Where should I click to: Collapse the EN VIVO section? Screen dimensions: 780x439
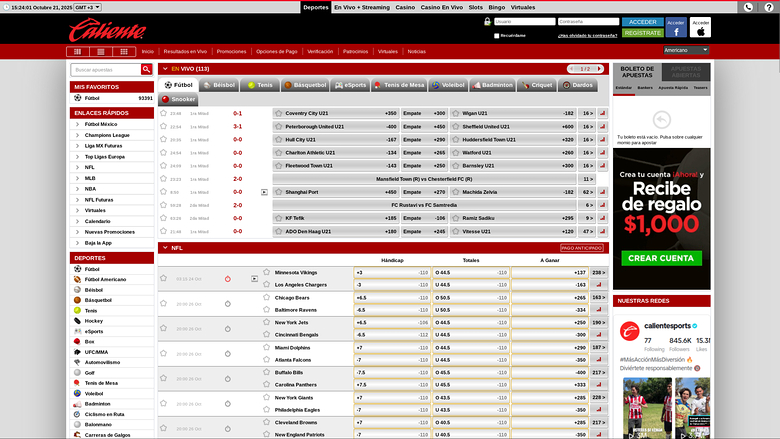(164, 68)
